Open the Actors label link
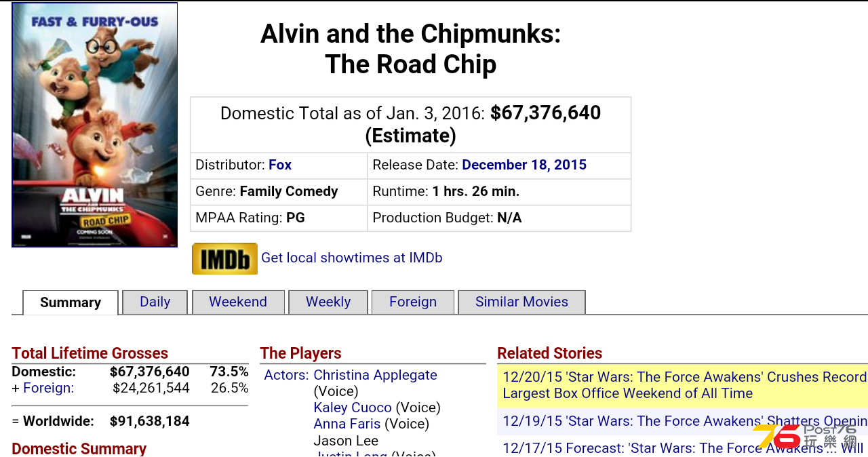The image size is (868, 457). [286, 375]
